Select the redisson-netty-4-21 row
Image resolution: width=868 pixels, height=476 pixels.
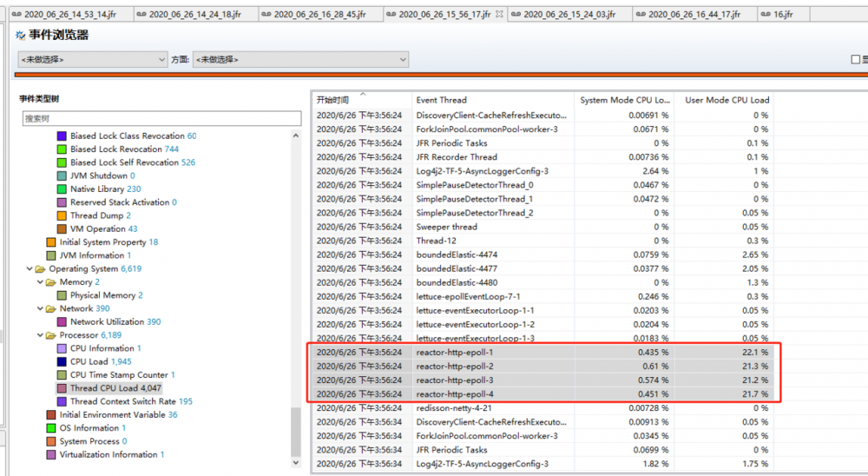pyautogui.click(x=542, y=408)
